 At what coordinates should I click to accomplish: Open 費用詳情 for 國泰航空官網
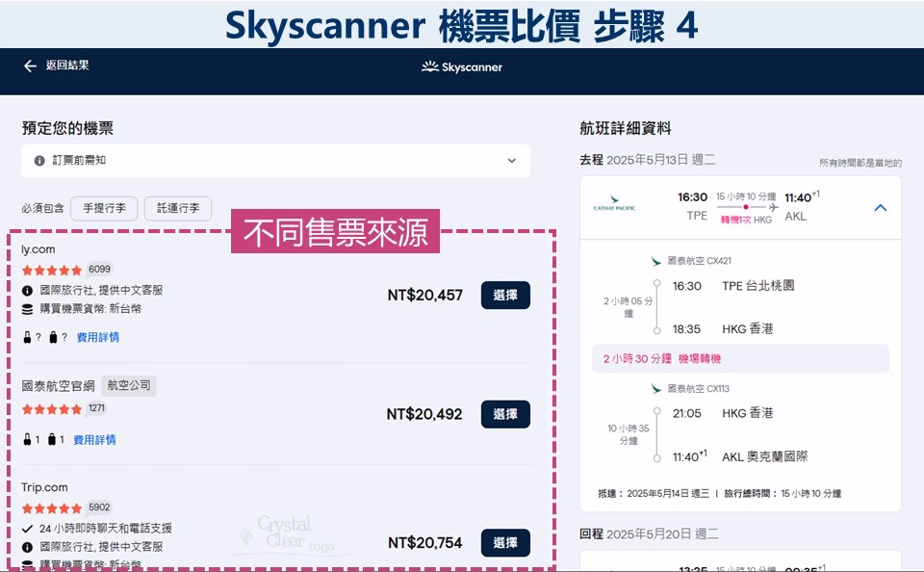tap(94, 440)
